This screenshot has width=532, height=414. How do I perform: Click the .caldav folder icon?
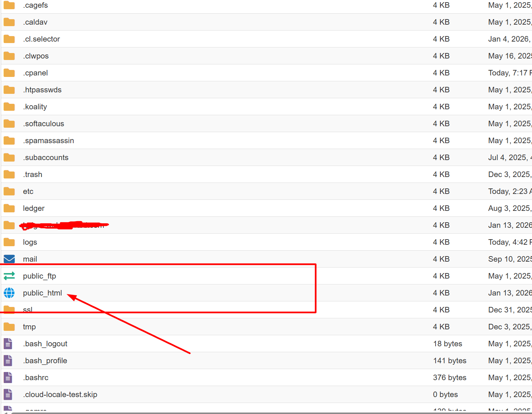pyautogui.click(x=9, y=22)
